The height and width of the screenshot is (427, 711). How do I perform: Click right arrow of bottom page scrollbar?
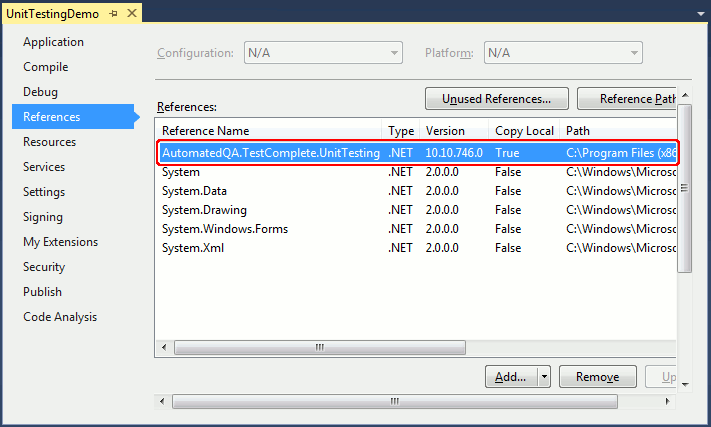click(667, 401)
